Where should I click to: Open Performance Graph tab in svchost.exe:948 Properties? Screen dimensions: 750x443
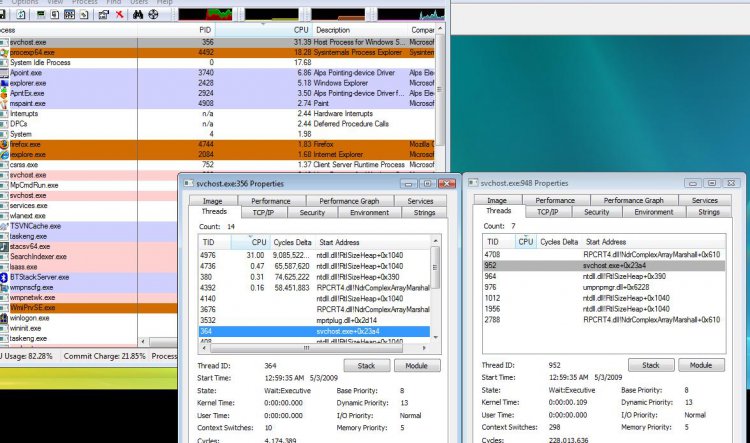[x=634, y=200]
